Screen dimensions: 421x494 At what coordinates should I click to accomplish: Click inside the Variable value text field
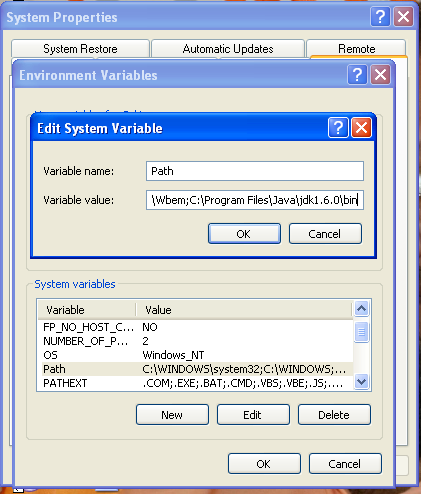tap(255, 200)
